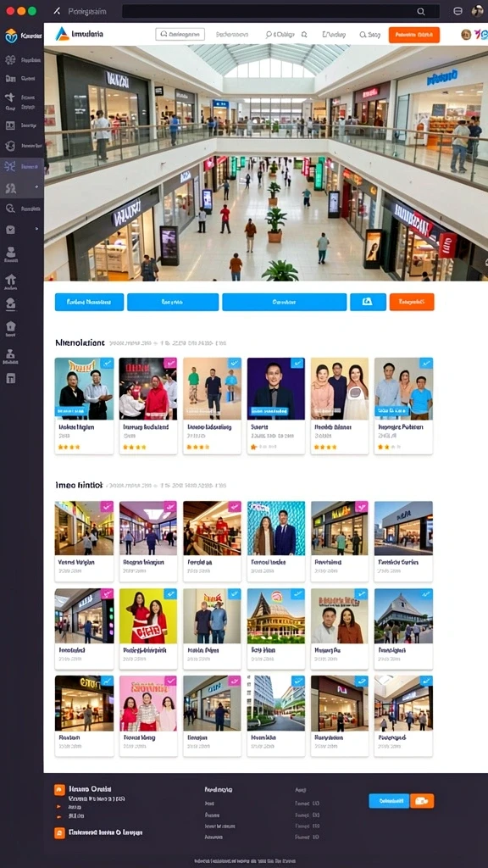Open the card with the woman in red hijab
Screen dimensions: 488x868
pos(147,406)
